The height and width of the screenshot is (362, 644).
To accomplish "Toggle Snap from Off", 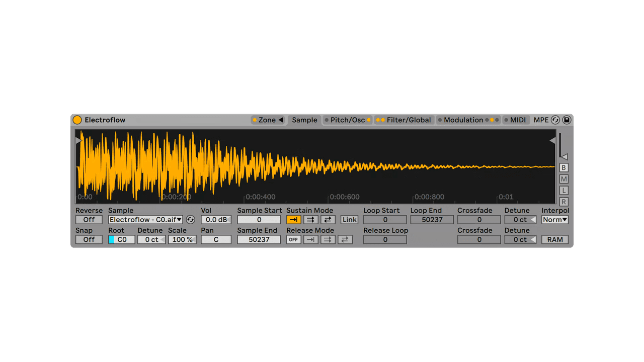I will click(89, 239).
